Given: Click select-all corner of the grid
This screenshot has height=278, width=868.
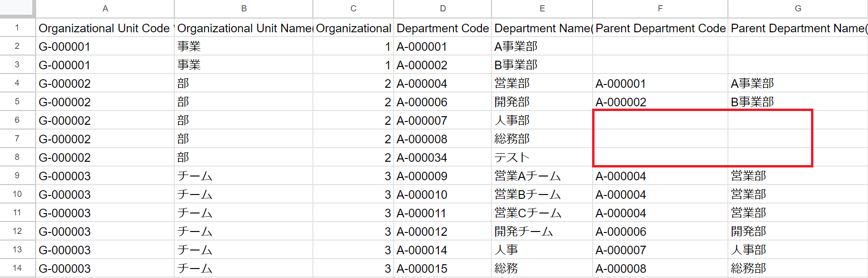Looking at the screenshot, I should pos(17,8).
